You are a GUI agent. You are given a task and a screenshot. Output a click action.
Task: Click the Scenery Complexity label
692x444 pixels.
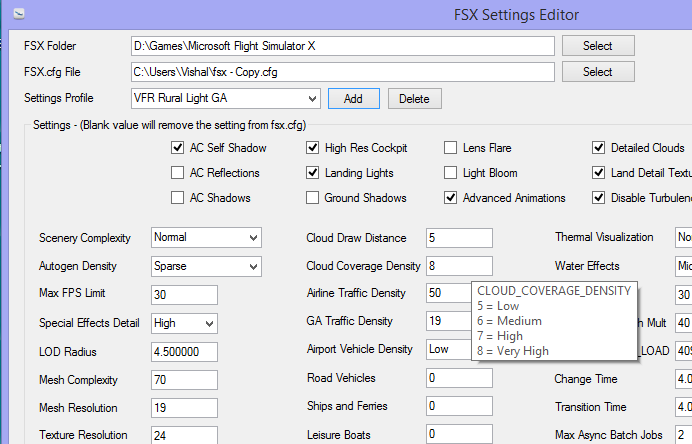pos(85,238)
